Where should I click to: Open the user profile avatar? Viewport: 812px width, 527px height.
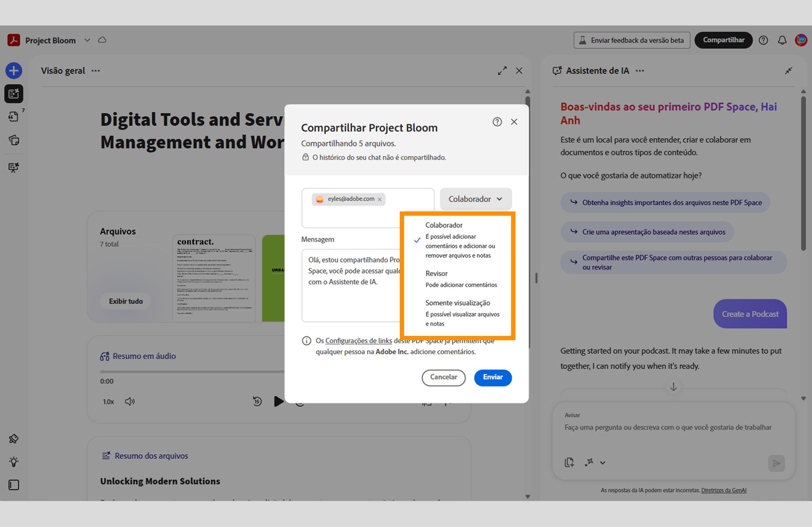[801, 40]
